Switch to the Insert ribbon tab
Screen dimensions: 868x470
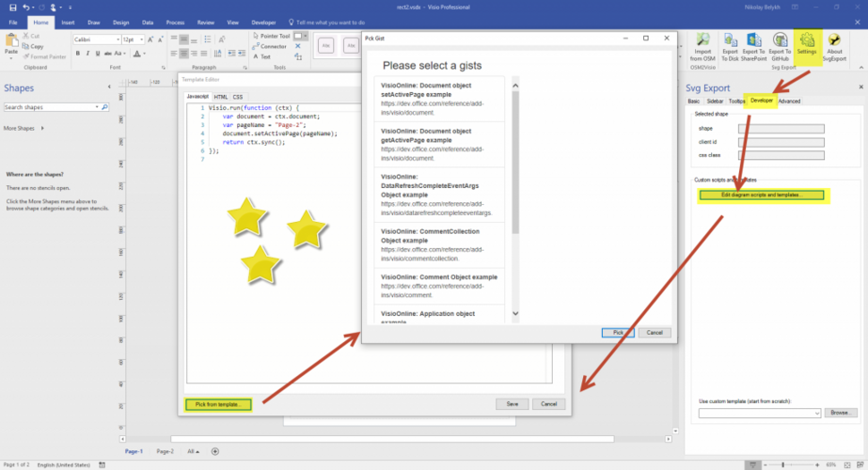click(x=68, y=23)
